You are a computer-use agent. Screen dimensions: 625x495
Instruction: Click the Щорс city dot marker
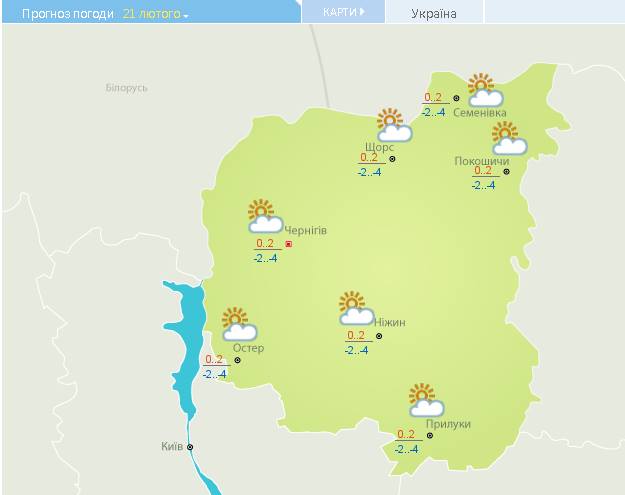click(x=392, y=159)
